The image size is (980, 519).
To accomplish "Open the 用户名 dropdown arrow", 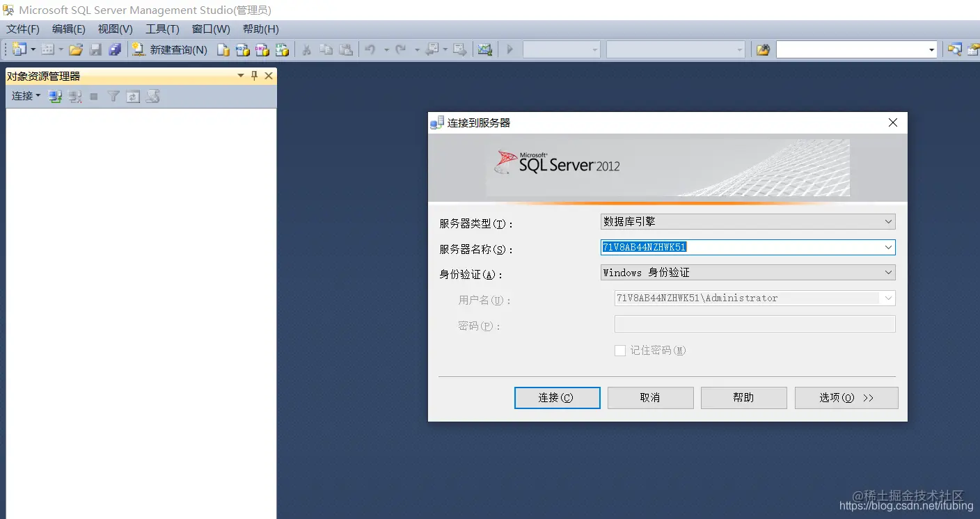I will [x=888, y=298].
